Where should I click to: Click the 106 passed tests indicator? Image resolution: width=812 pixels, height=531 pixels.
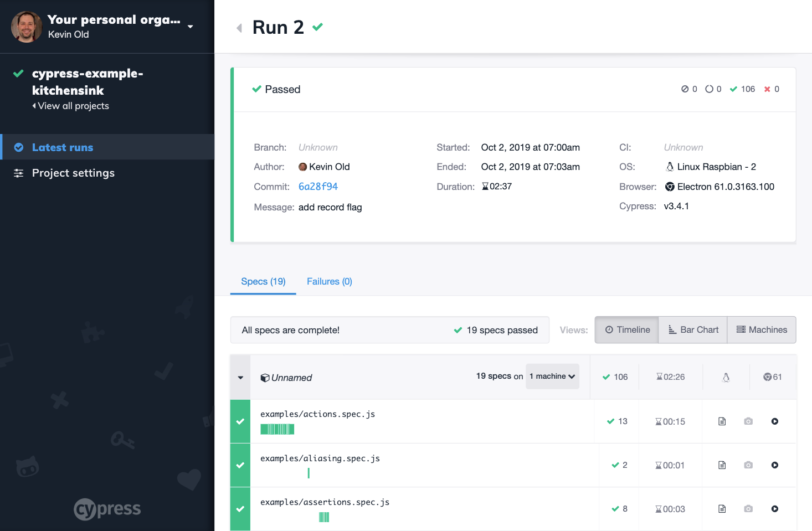pos(742,89)
